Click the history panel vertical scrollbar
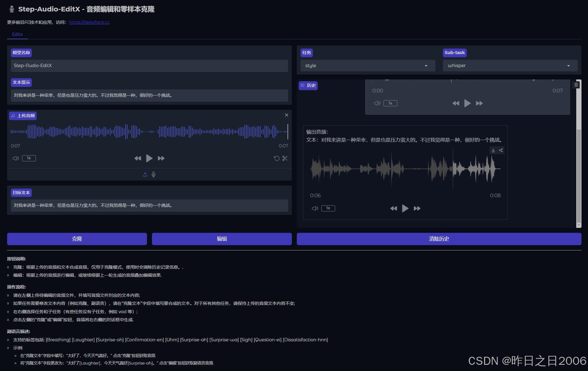The width and height of the screenshot is (588, 371). coord(579,176)
